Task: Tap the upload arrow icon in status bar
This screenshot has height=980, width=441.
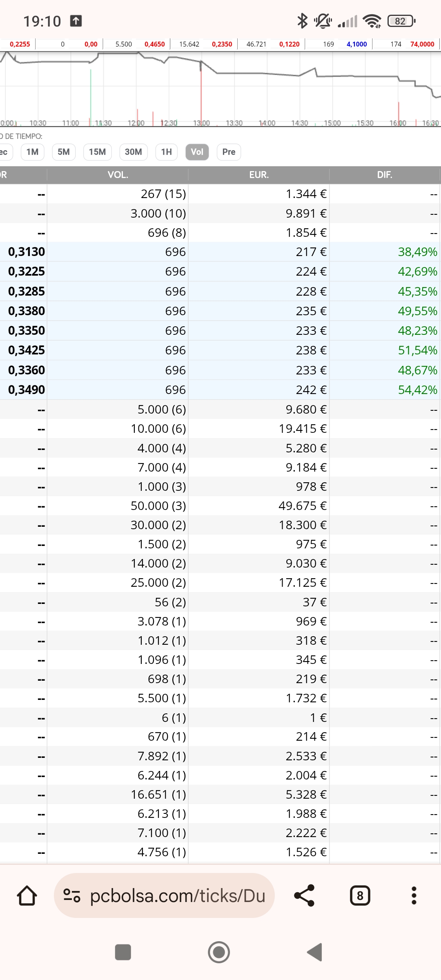Action: (76, 21)
